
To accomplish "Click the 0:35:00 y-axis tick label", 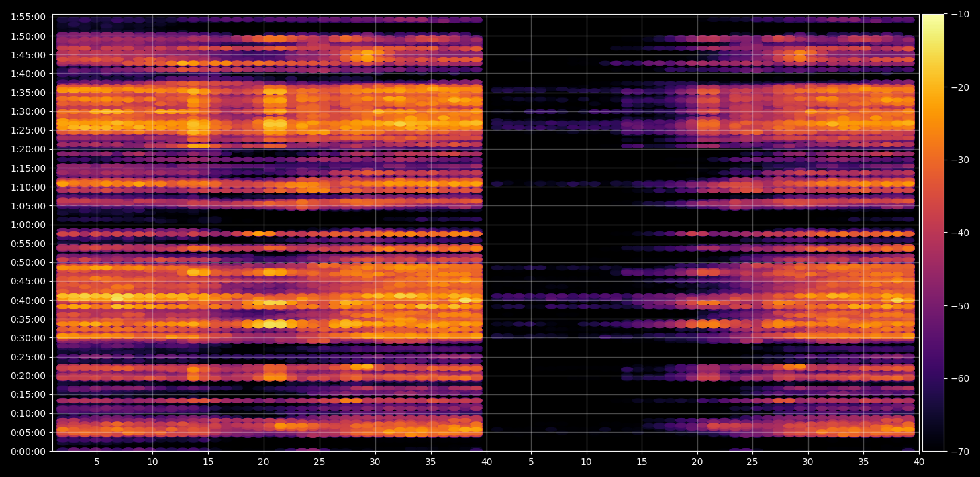I will point(28,319).
